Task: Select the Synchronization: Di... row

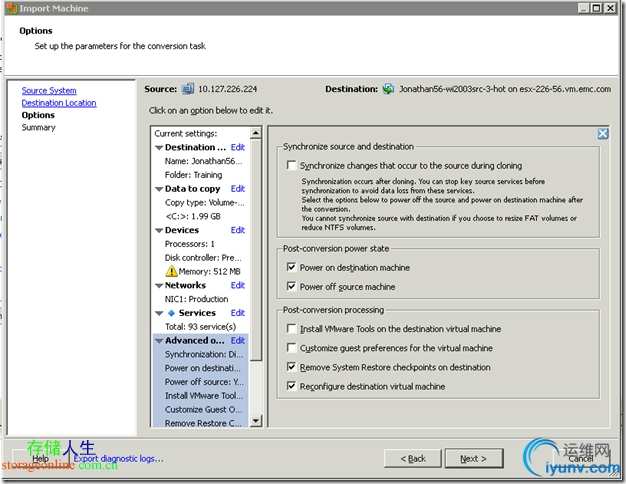Action: pyautogui.click(x=204, y=354)
